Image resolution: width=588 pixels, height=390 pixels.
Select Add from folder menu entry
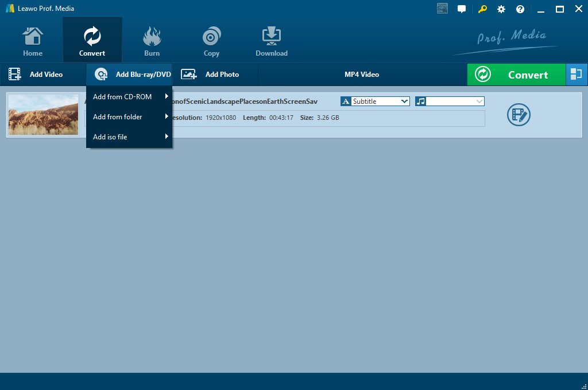[129, 117]
